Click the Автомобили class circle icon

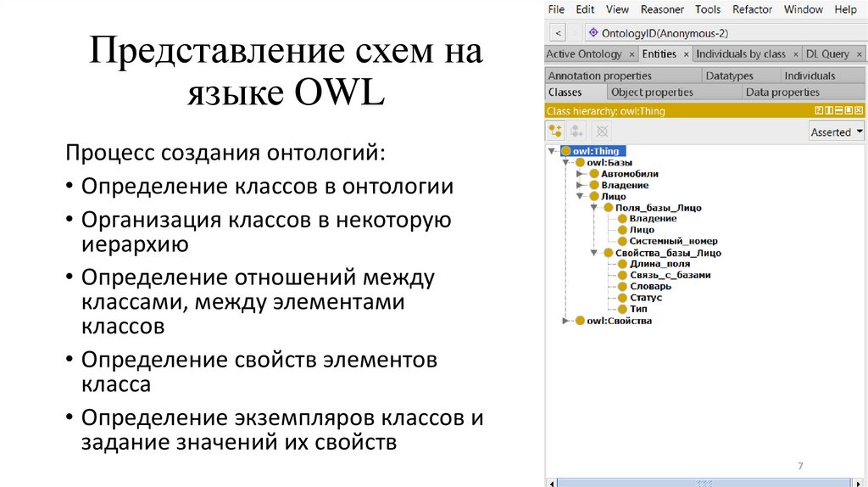point(594,174)
